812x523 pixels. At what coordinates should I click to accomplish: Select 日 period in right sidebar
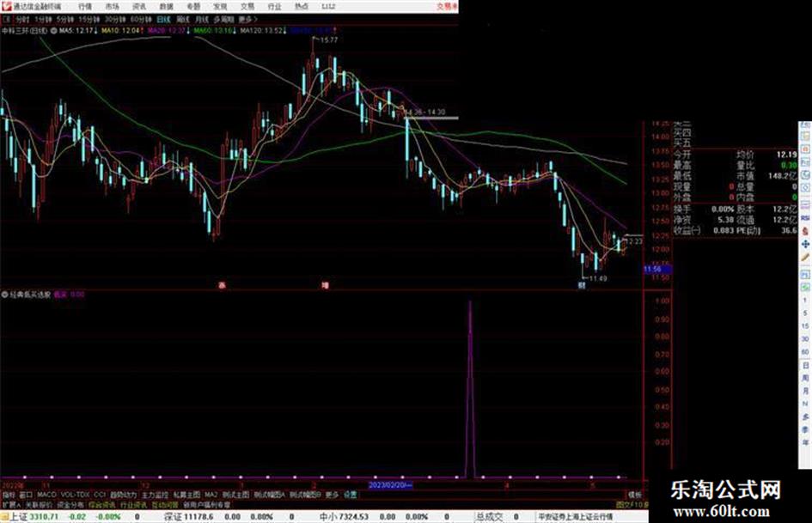(805, 366)
